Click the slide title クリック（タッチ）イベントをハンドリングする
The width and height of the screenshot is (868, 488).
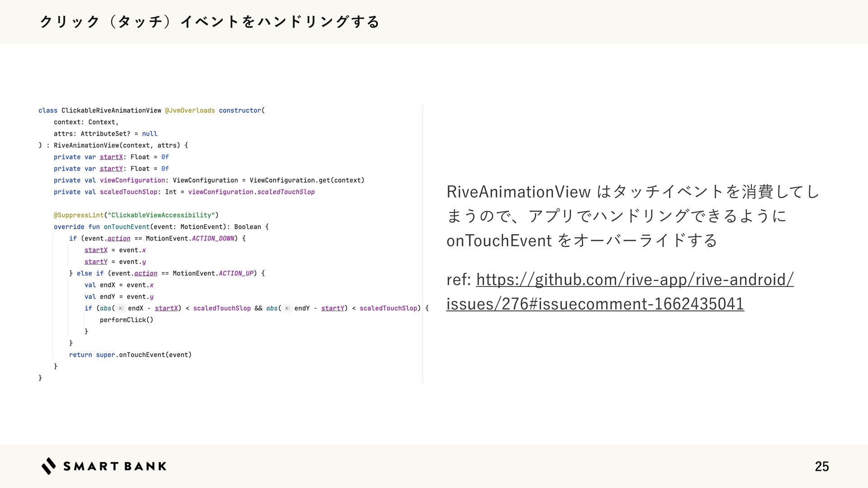point(209,22)
